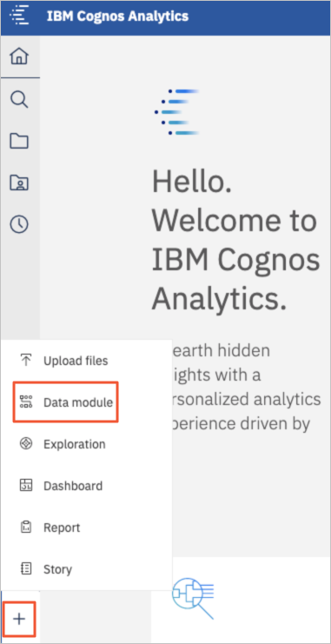Open Team content folder icon
This screenshot has width=331, height=644.
(x=19, y=141)
